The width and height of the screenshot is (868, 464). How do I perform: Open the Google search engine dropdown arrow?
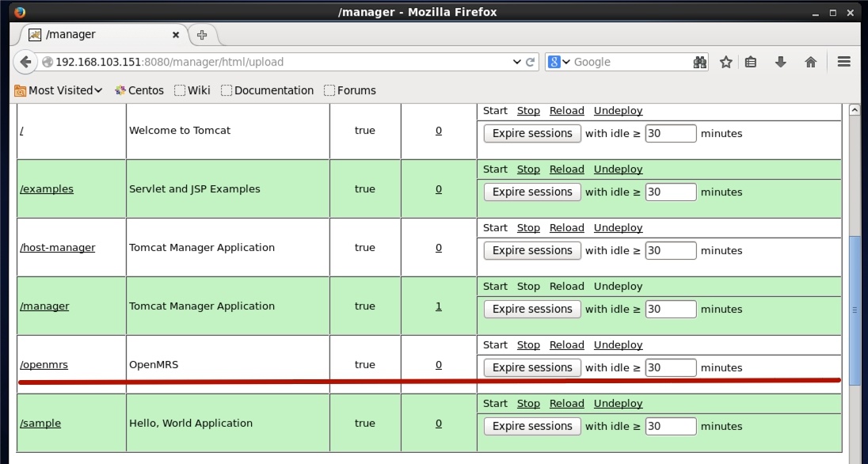pyautogui.click(x=565, y=62)
